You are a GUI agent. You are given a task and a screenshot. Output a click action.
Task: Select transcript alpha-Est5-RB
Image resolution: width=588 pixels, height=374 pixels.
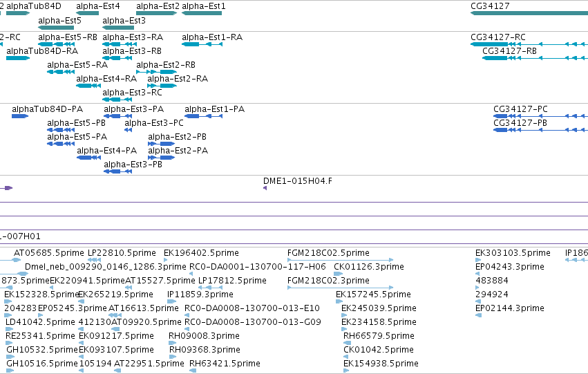tap(56, 44)
